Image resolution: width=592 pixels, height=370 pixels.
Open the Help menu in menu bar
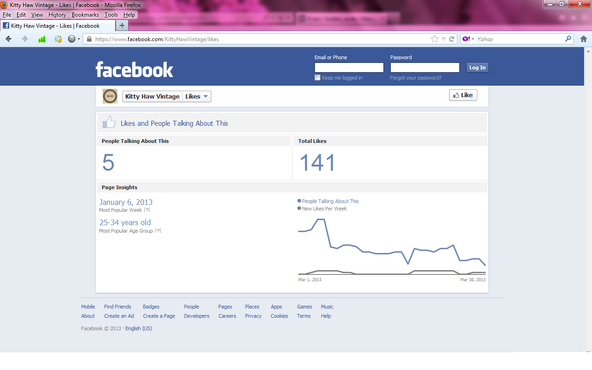(129, 15)
